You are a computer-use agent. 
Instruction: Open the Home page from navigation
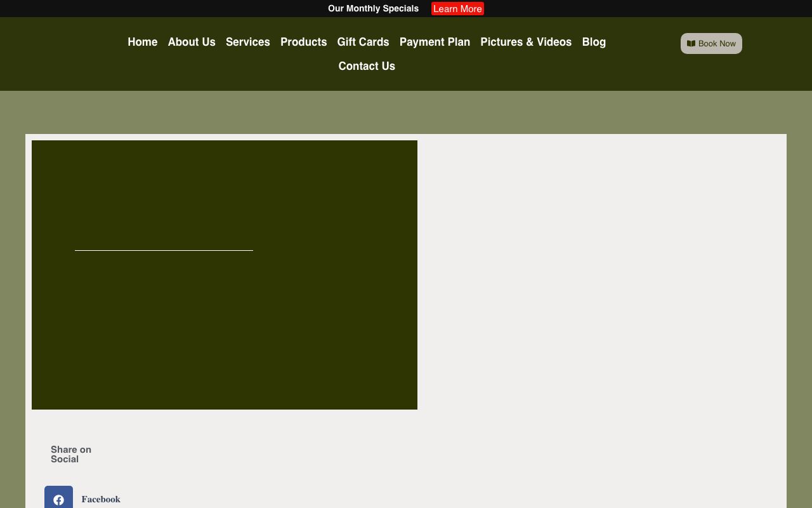(142, 42)
